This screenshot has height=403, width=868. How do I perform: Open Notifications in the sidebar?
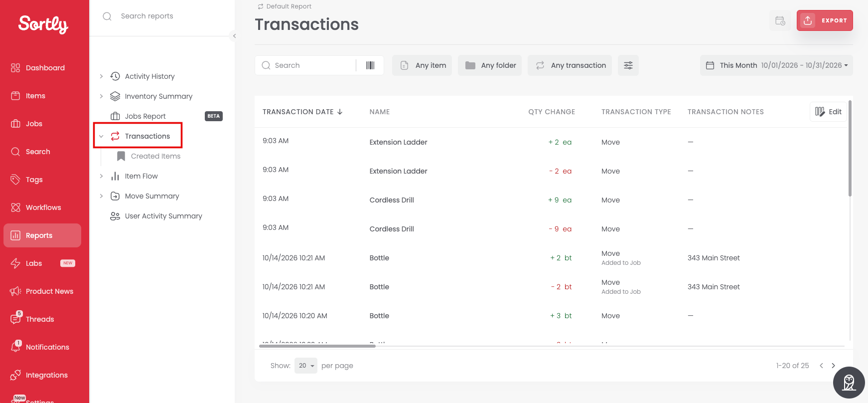click(x=42, y=347)
